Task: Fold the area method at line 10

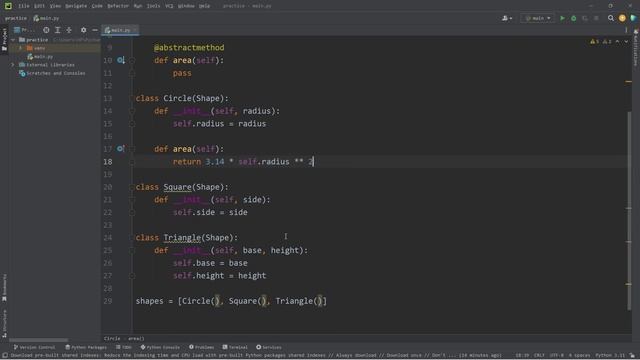Action: [132, 60]
